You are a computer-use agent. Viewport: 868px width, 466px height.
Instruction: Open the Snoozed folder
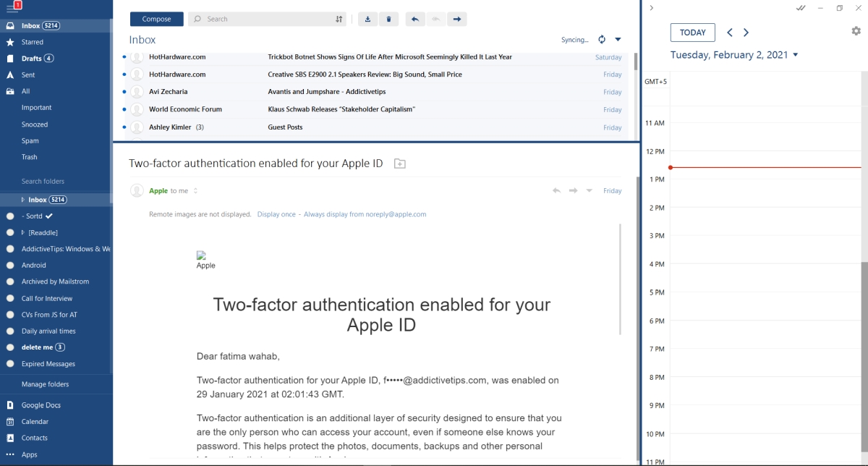(x=35, y=124)
